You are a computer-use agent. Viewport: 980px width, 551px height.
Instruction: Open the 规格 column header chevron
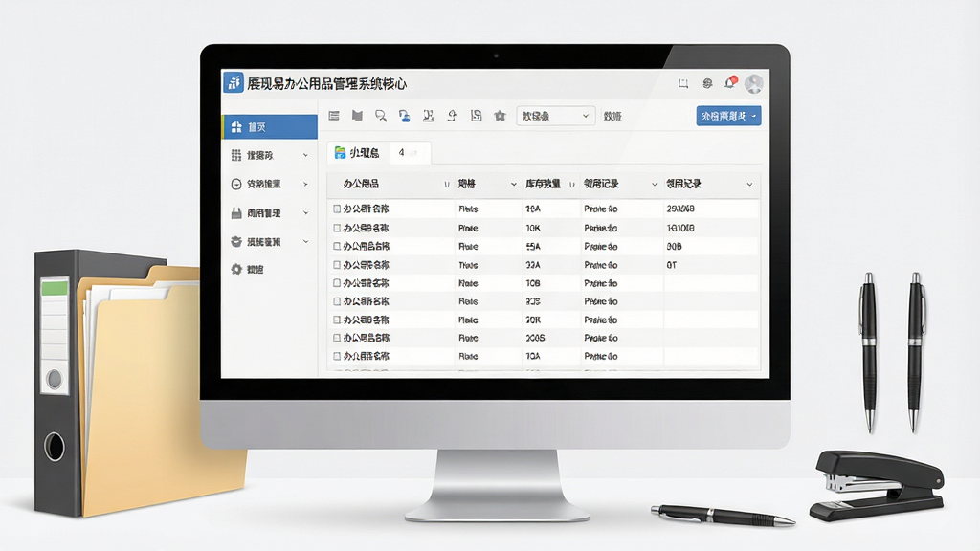point(514,185)
